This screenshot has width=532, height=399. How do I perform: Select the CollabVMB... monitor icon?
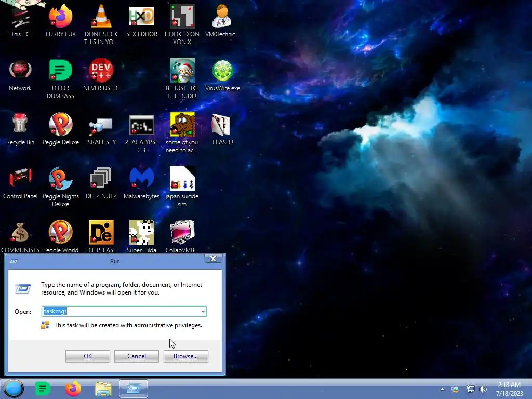[x=182, y=237]
